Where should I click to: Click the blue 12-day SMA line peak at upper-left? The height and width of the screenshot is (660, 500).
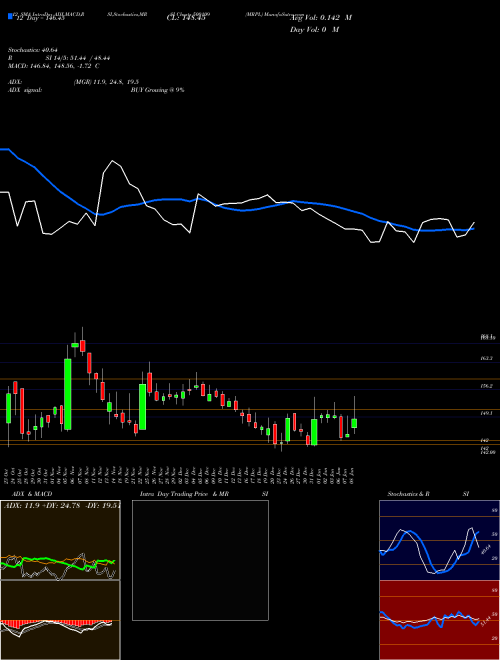(x=5, y=149)
